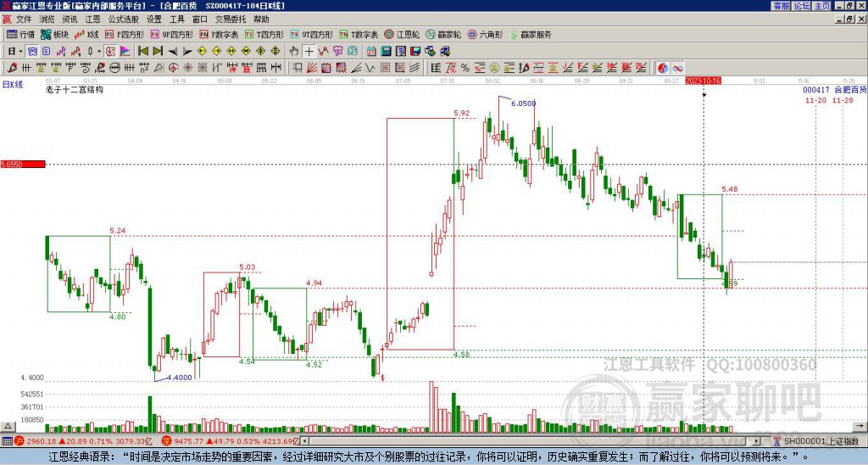The width and height of the screenshot is (868, 465).
Task: Open the P数字表 tool
Action: (x=219, y=34)
